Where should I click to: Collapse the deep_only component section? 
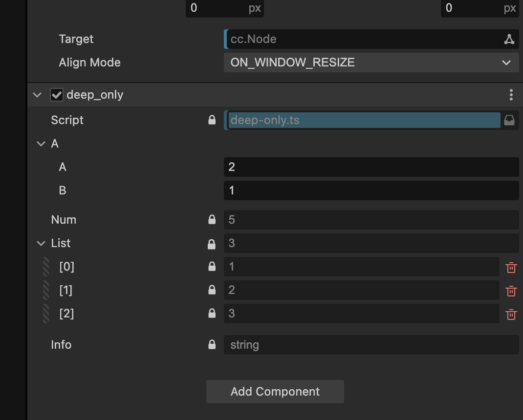tap(38, 95)
